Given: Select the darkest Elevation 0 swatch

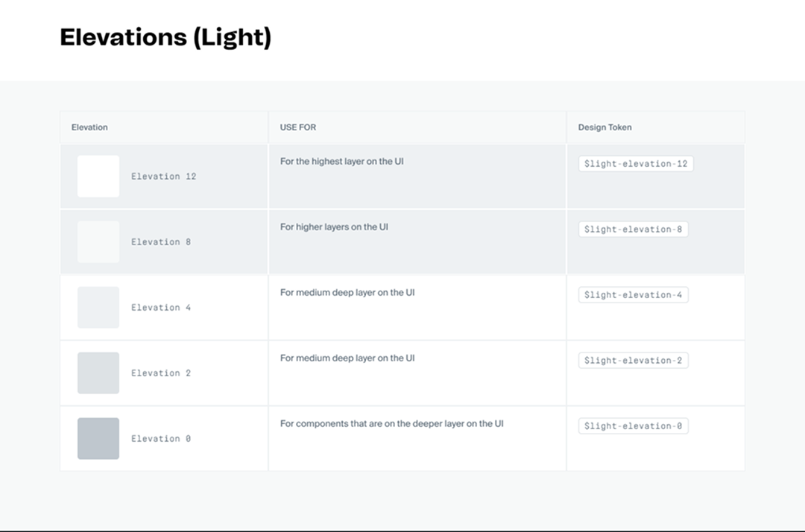Looking at the screenshot, I should [x=98, y=439].
